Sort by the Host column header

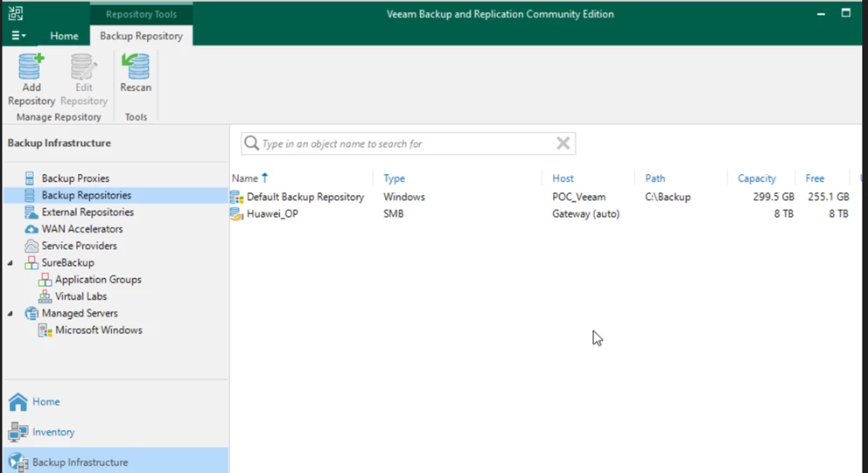(563, 178)
